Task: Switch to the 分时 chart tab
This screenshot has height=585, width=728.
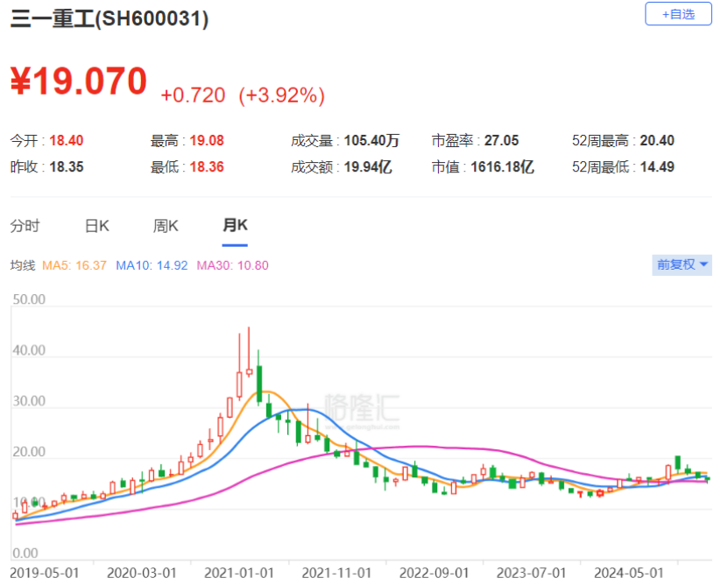Action: pos(25,226)
